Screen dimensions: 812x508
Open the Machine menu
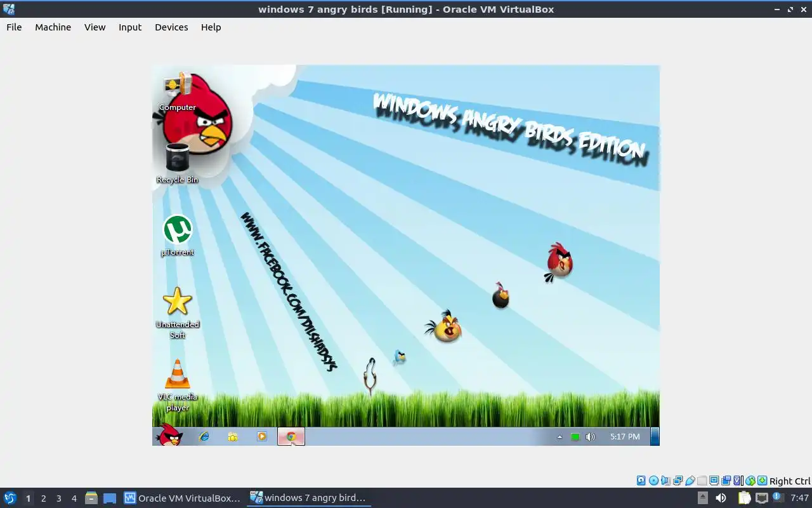pos(53,27)
